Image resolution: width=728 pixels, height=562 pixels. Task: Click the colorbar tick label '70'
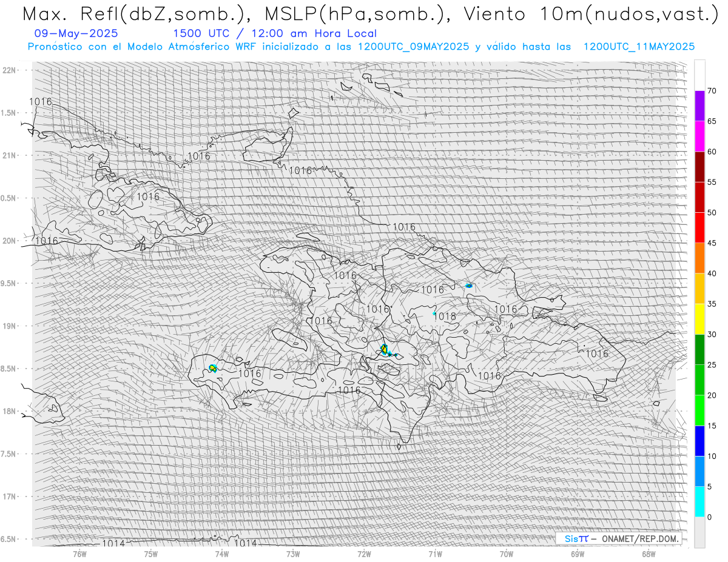coord(712,91)
